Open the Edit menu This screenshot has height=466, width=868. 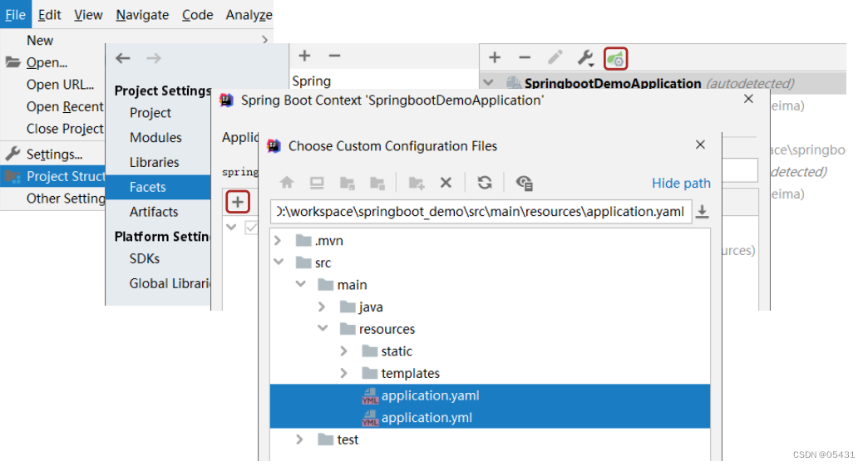tap(49, 15)
